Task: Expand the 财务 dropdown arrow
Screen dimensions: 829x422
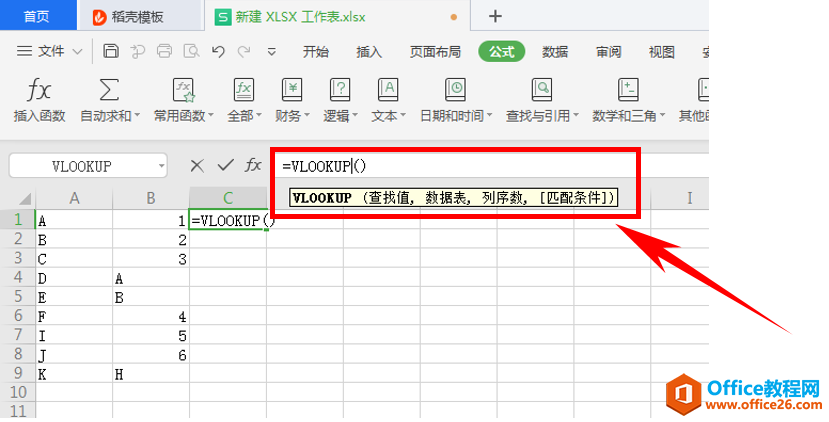Action: coord(306,115)
